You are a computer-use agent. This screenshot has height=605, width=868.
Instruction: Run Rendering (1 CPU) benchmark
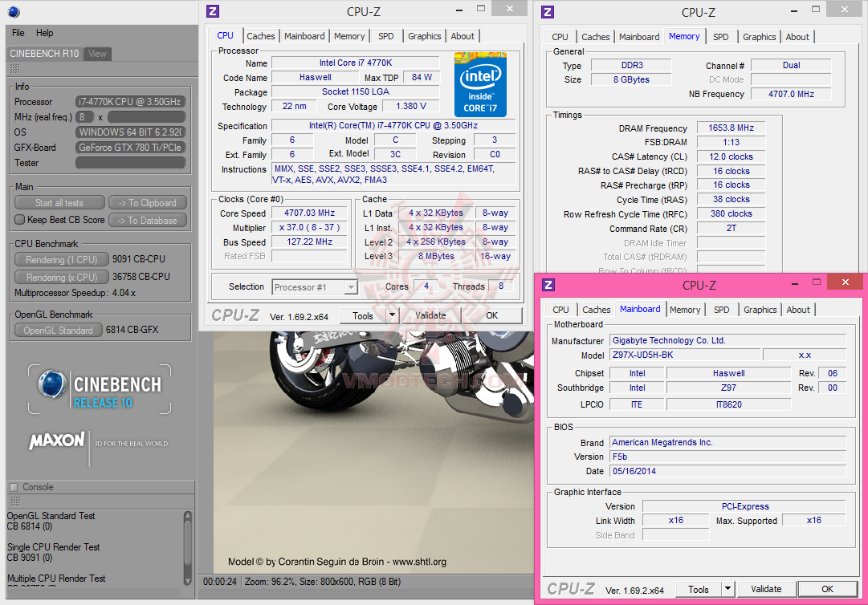coord(62,259)
